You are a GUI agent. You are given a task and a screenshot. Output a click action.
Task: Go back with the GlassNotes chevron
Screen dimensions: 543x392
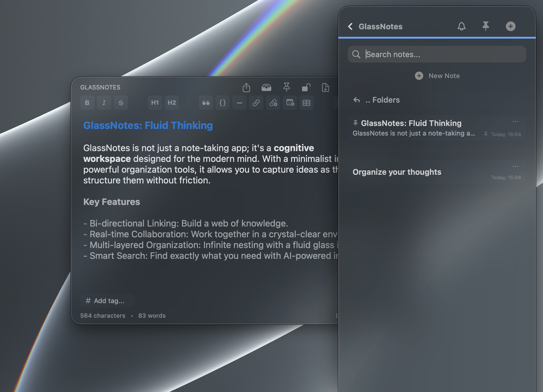pyautogui.click(x=351, y=27)
